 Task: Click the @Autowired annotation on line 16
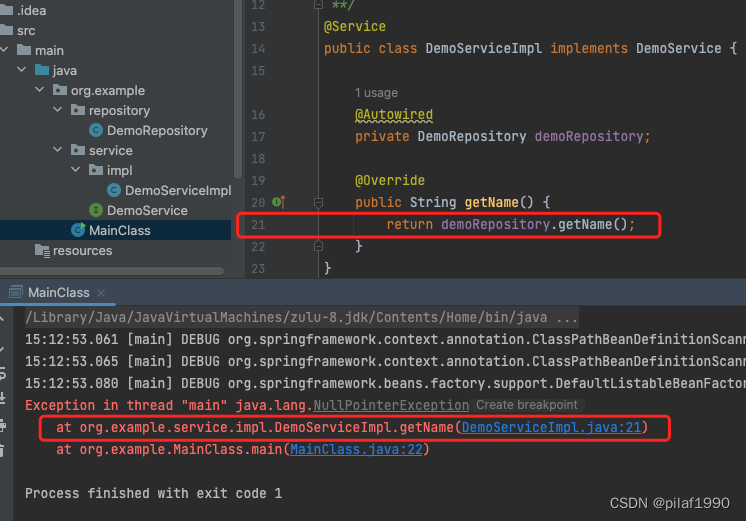pos(394,115)
